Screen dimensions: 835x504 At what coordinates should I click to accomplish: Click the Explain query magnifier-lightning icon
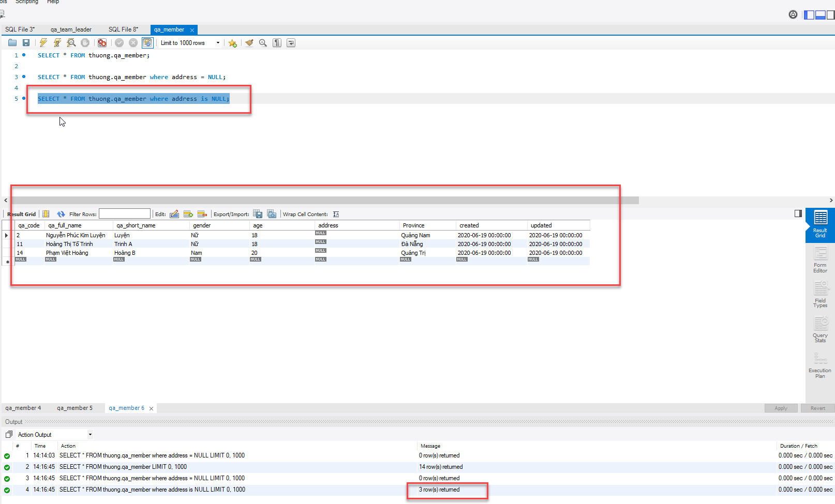pyautogui.click(x=71, y=43)
